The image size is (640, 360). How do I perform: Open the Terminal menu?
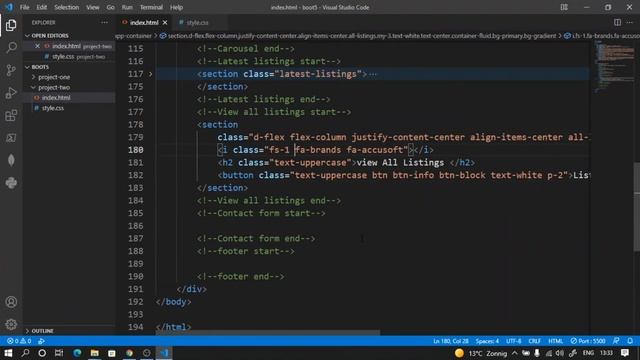pos(151,7)
